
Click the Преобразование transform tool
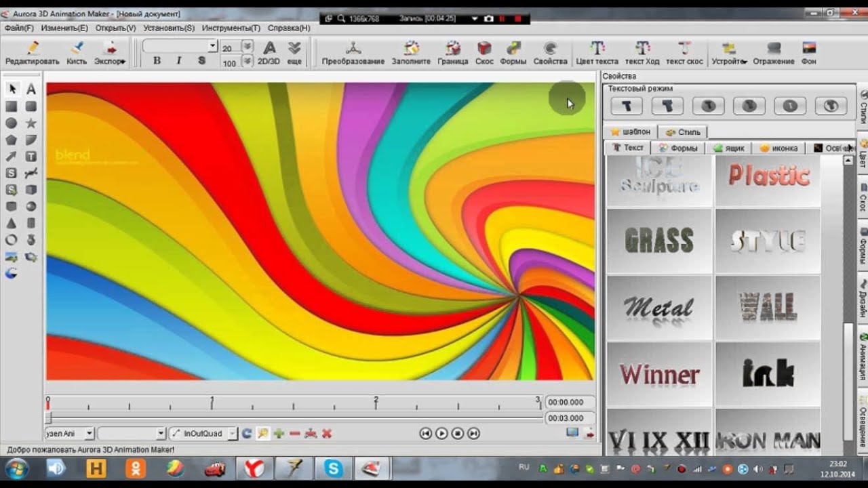[353, 54]
